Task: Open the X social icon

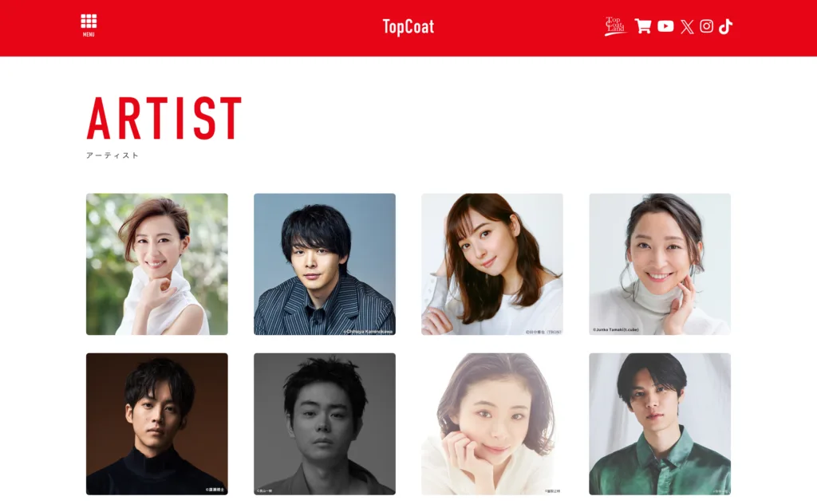Action: pos(687,26)
